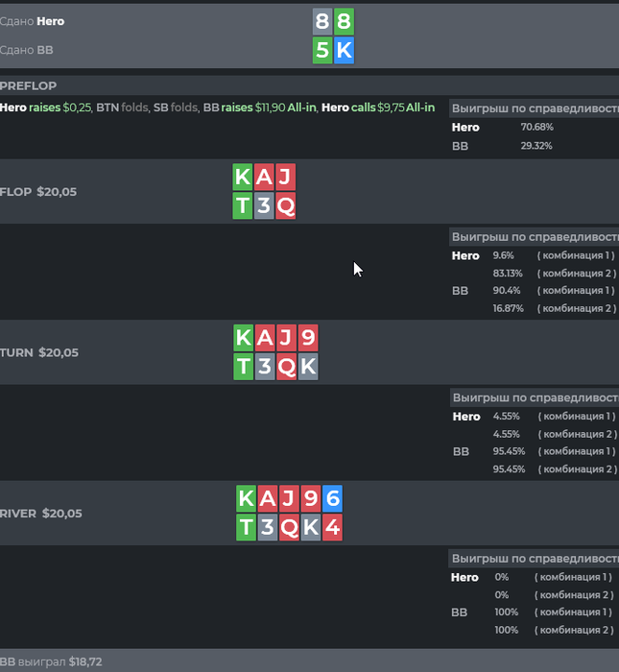
Task: Select BB's blue K hole card
Action: coord(344,51)
